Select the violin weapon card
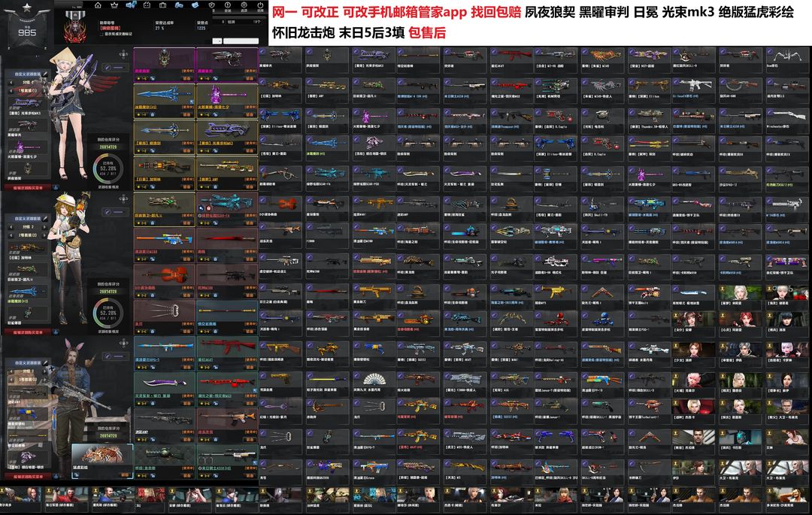The height and width of the screenshot is (515, 812). 163,276
